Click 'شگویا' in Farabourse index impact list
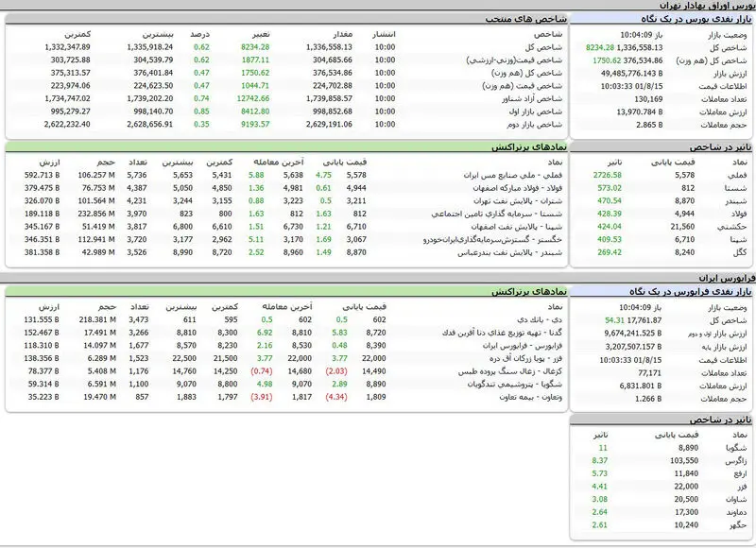756x549 pixels. point(736,448)
